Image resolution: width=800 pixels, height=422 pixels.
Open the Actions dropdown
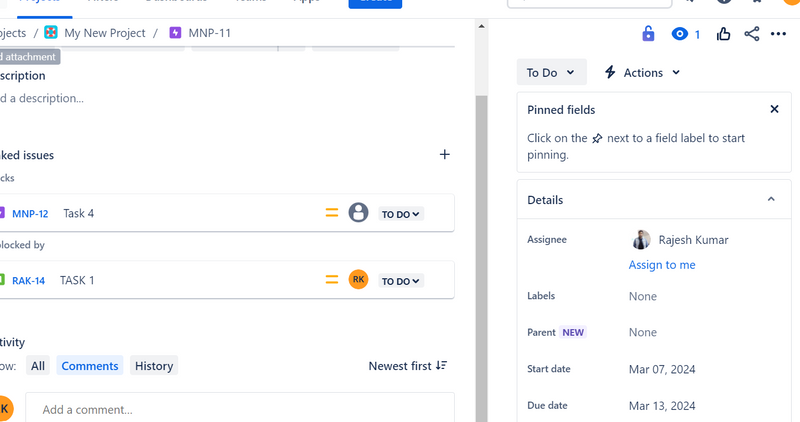(642, 72)
